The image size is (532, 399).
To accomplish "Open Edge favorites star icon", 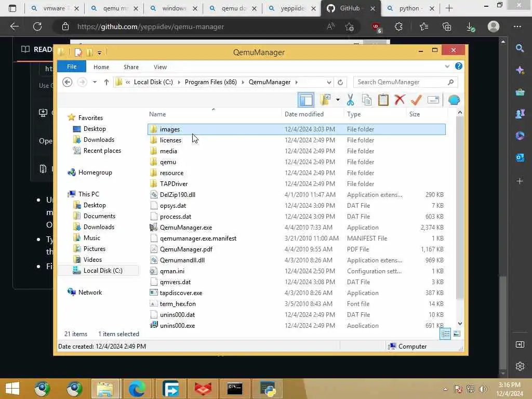I will (x=423, y=26).
